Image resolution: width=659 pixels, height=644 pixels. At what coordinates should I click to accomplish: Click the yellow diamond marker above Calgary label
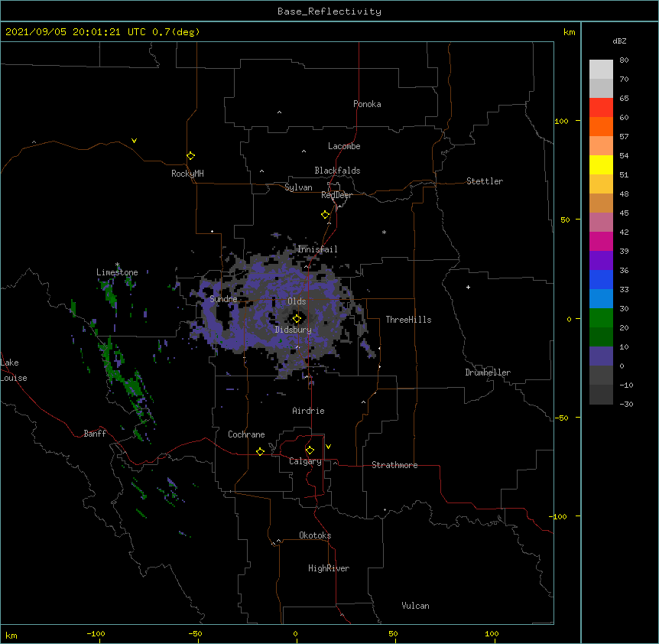pyautogui.click(x=310, y=450)
